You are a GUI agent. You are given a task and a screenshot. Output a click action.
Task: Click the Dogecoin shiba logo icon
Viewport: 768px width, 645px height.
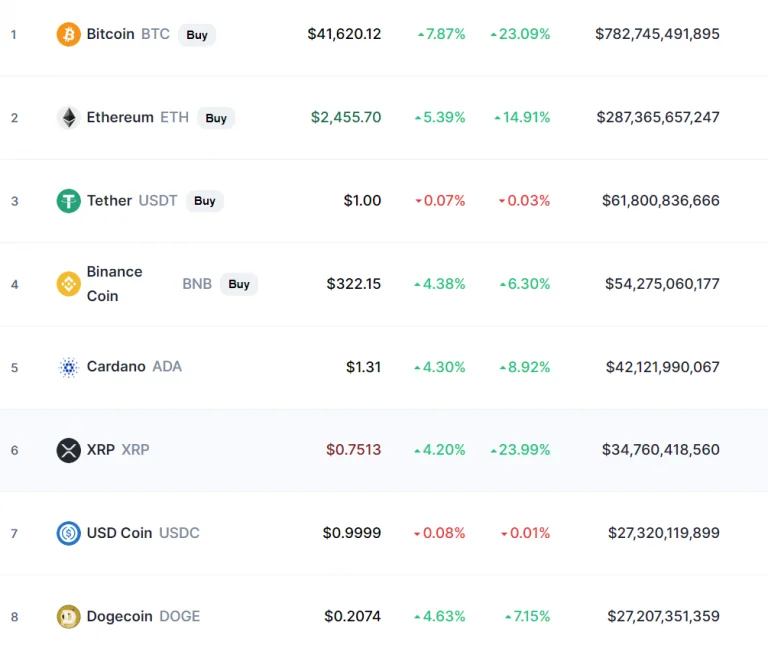pyautogui.click(x=69, y=617)
